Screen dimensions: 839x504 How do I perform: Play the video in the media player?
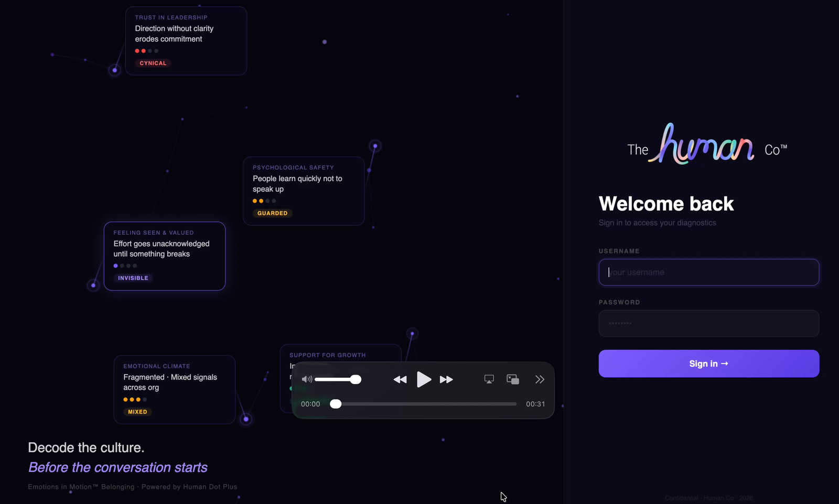click(x=424, y=379)
